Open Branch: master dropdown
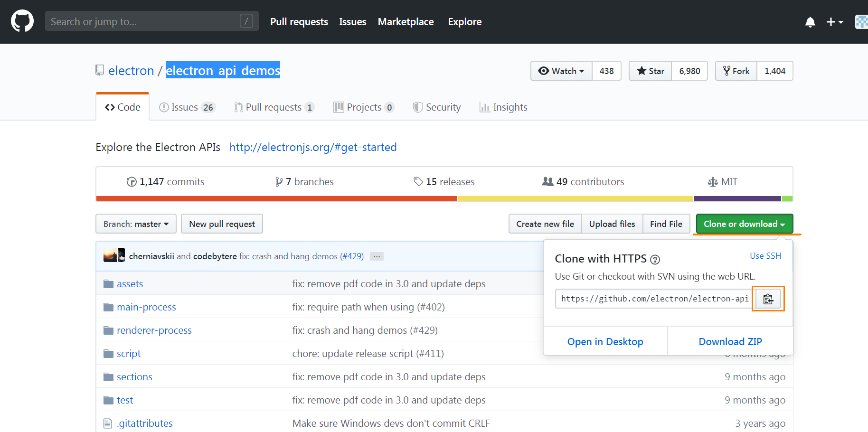The height and width of the screenshot is (432, 868). (136, 224)
